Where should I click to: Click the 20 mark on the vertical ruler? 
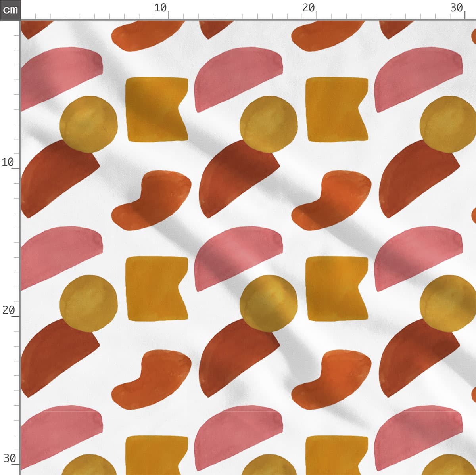click(8, 310)
